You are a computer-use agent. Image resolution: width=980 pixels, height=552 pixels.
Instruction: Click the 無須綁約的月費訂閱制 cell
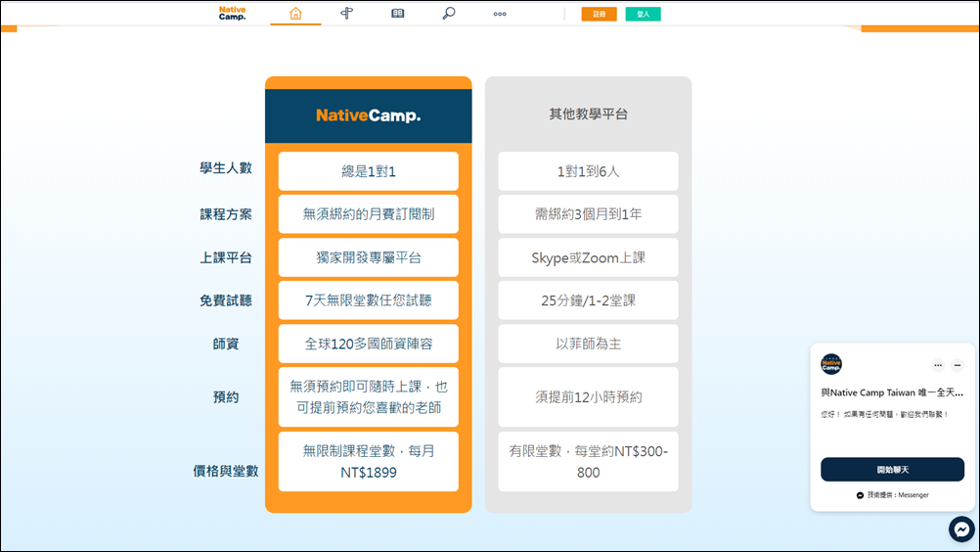tap(368, 214)
